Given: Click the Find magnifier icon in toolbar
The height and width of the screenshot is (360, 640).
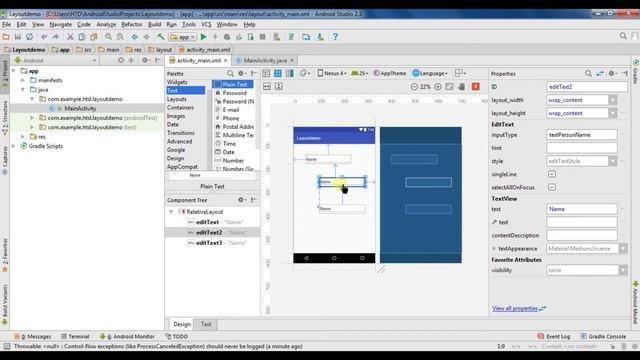Looking at the screenshot, I should [108, 37].
